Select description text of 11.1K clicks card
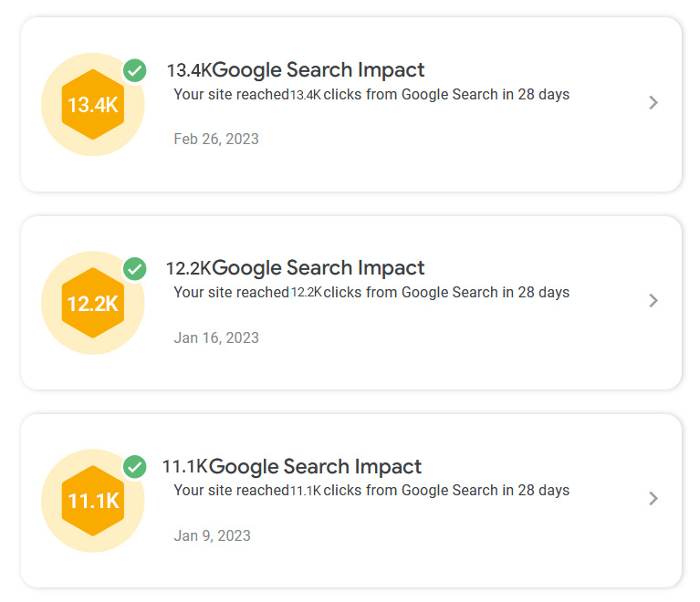Screen dimensions: 700x602 (x=371, y=491)
